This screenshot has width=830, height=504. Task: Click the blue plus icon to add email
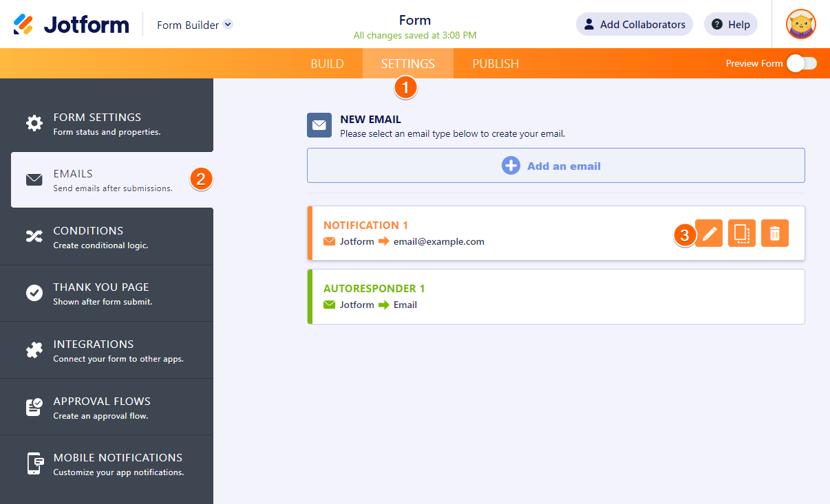pyautogui.click(x=511, y=166)
